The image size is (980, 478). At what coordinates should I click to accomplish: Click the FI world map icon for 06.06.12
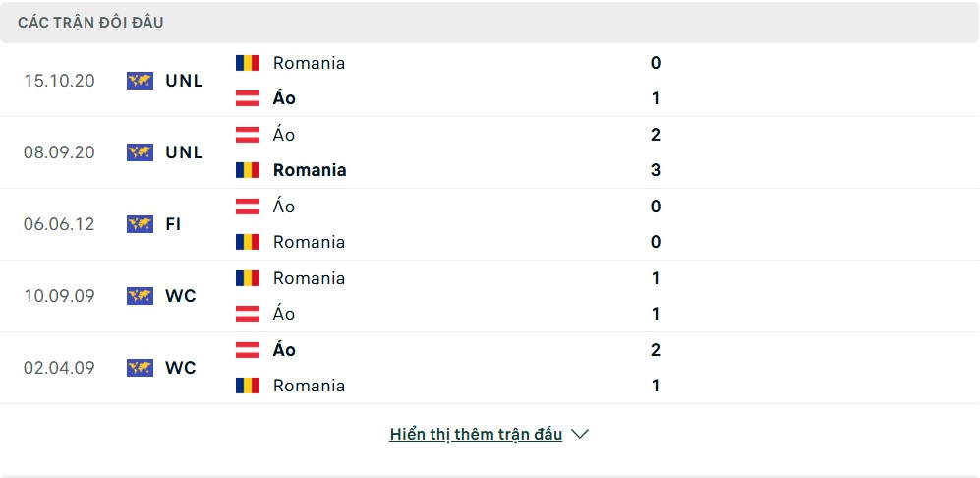pyautogui.click(x=140, y=224)
